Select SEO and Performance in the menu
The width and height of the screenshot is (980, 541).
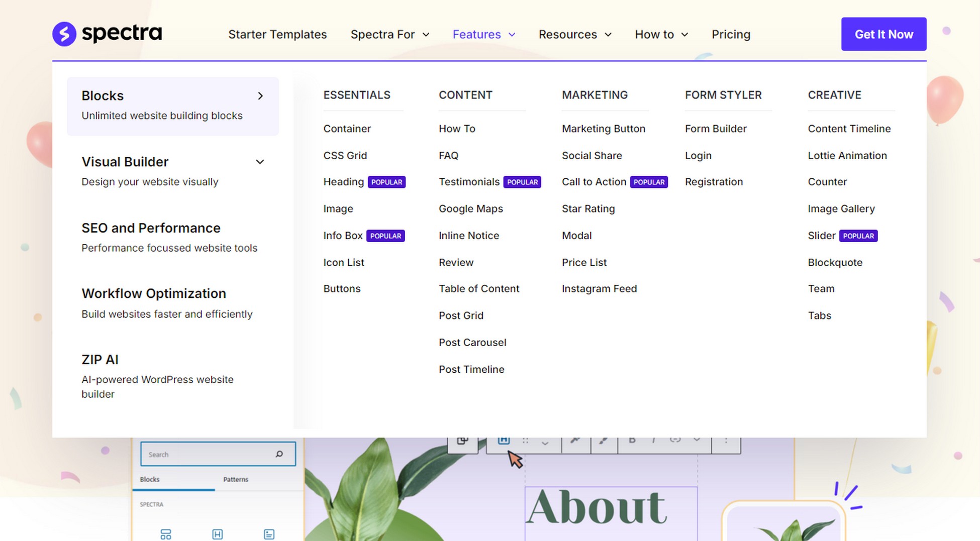(151, 228)
